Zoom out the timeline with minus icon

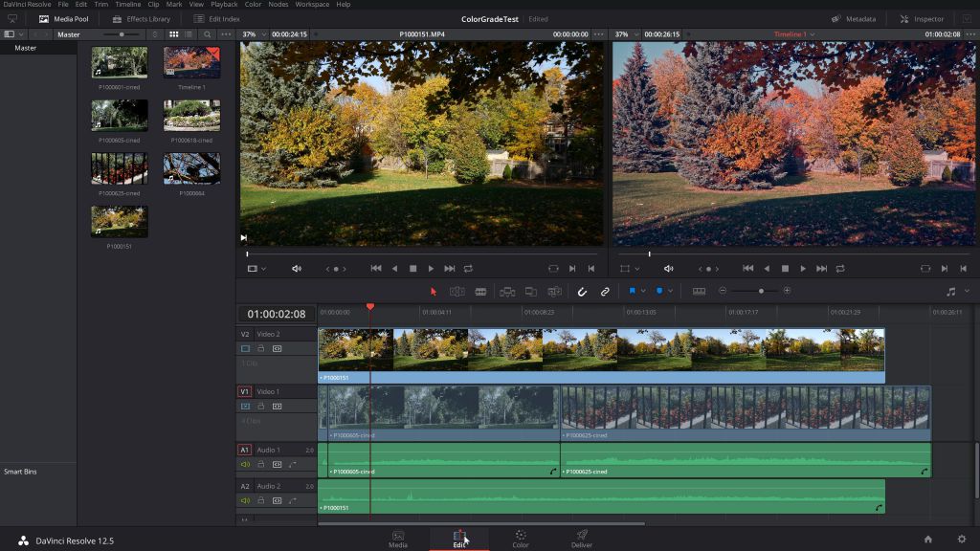click(723, 291)
